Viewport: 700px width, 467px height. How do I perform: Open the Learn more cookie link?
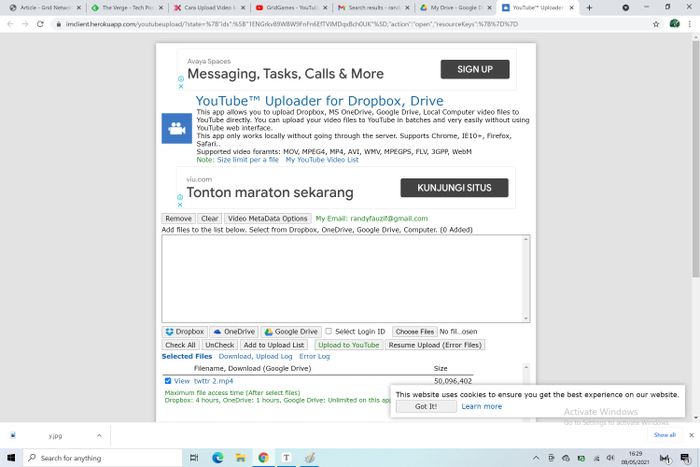pyautogui.click(x=482, y=406)
